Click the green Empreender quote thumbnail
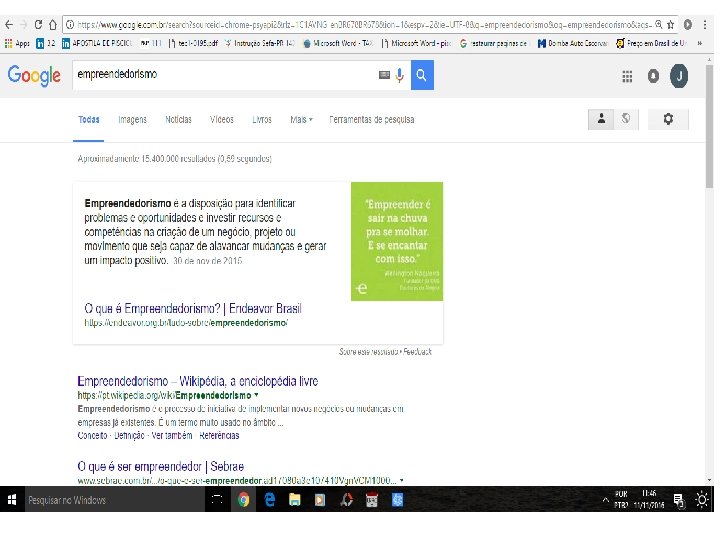 (x=397, y=242)
